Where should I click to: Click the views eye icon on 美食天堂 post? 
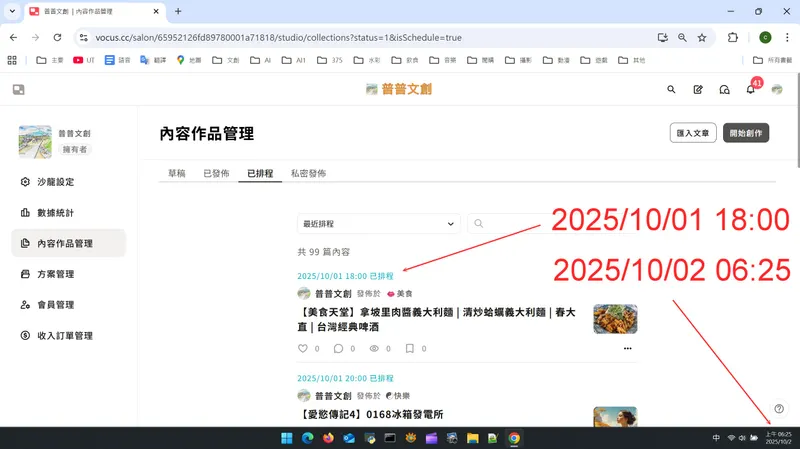374,348
